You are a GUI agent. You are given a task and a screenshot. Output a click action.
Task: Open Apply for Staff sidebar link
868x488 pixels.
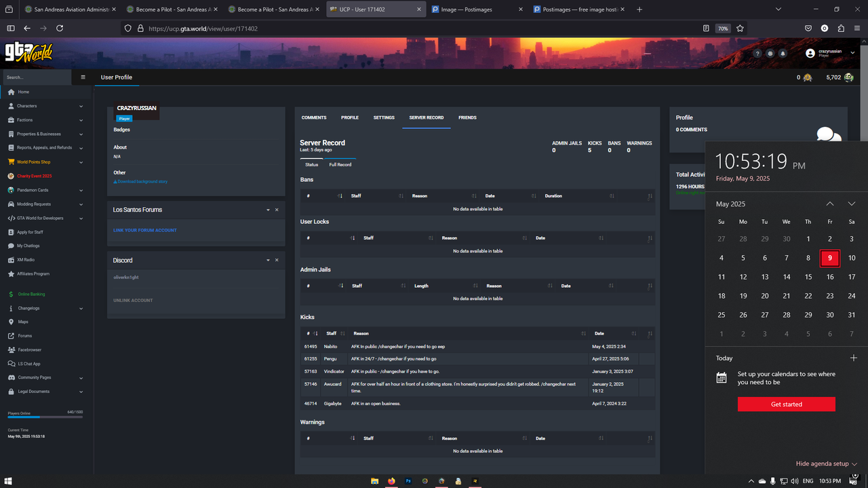[x=47, y=232]
